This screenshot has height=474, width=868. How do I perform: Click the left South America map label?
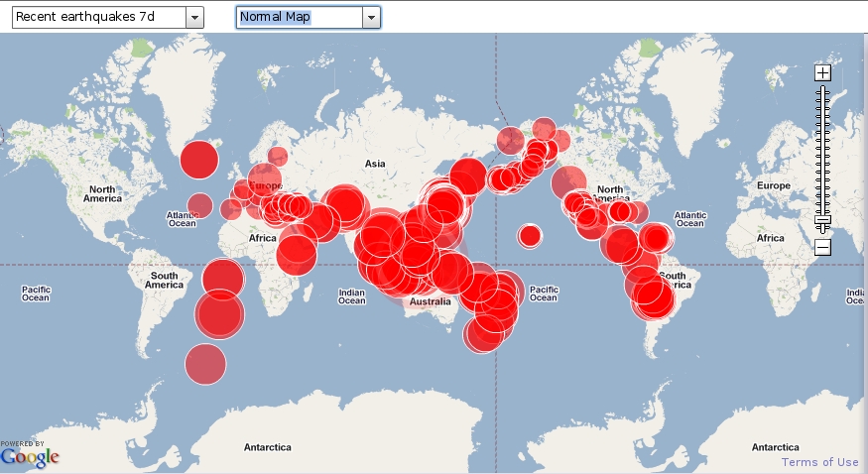pos(165,281)
